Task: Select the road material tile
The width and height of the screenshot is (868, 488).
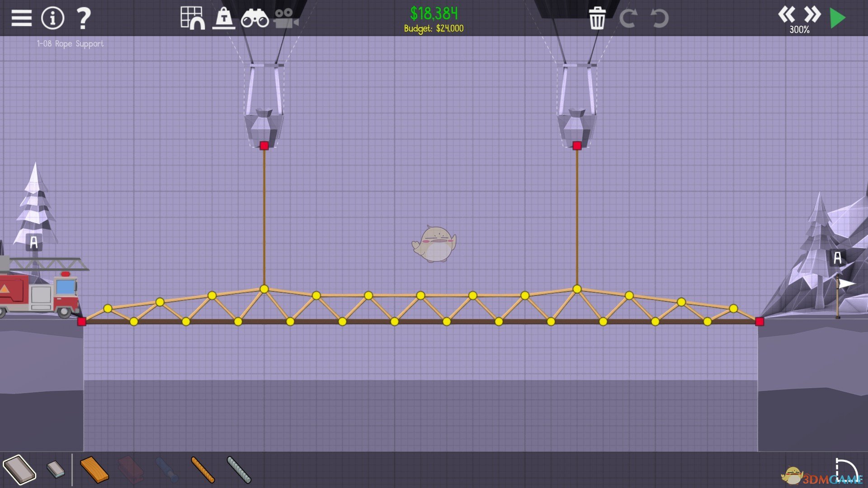Action: 19,469
